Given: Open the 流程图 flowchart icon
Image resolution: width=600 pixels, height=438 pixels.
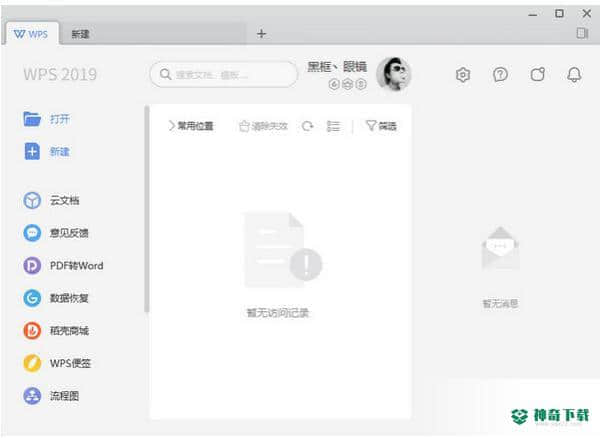Looking at the screenshot, I should (x=32, y=396).
